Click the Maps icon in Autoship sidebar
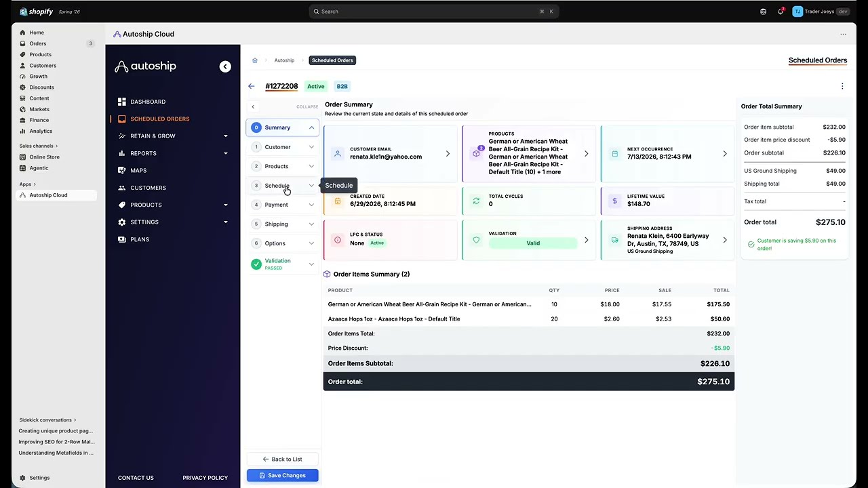 [x=122, y=170]
